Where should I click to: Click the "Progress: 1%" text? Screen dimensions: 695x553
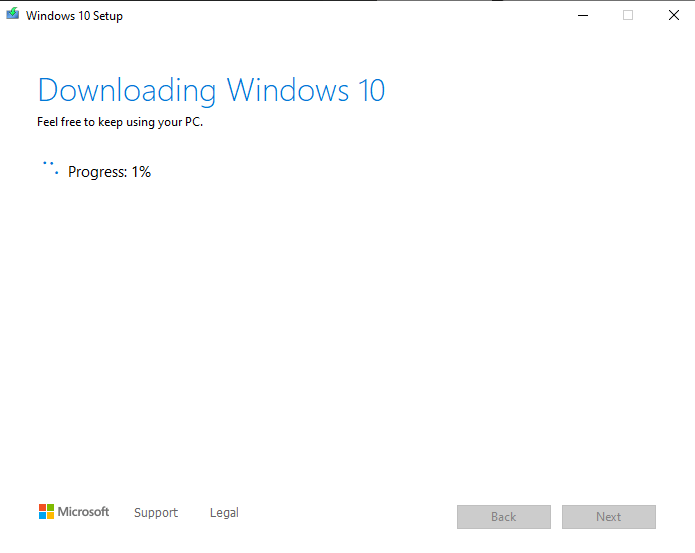(109, 172)
